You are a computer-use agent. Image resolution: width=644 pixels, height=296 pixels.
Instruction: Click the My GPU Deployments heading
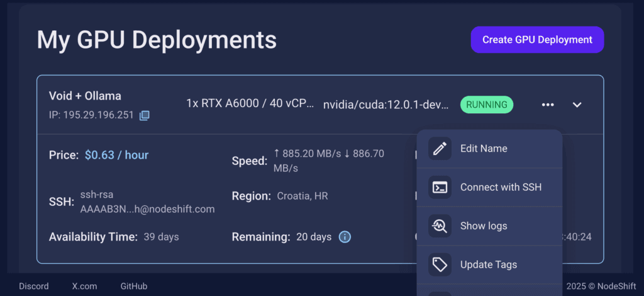coord(157,40)
